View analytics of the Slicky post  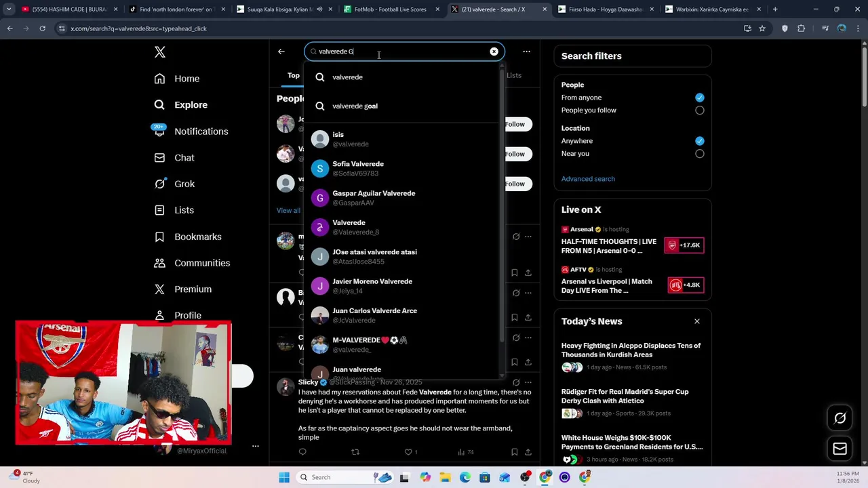[x=465, y=452]
